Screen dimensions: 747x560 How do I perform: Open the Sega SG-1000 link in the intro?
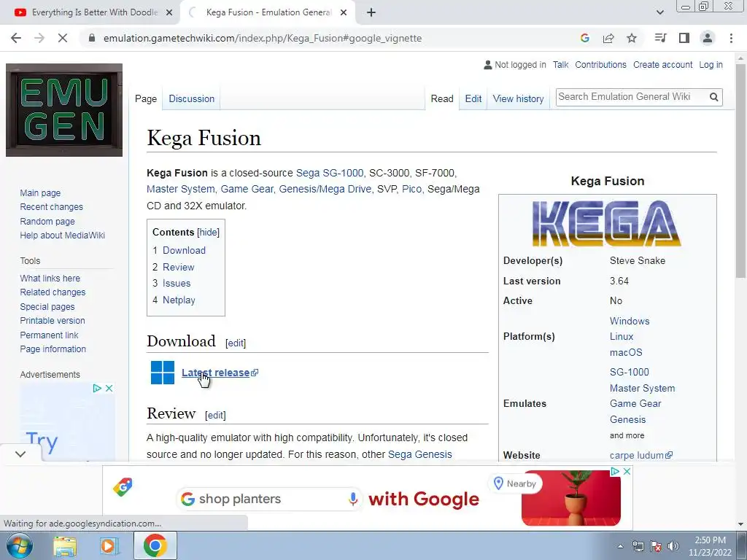pos(329,173)
